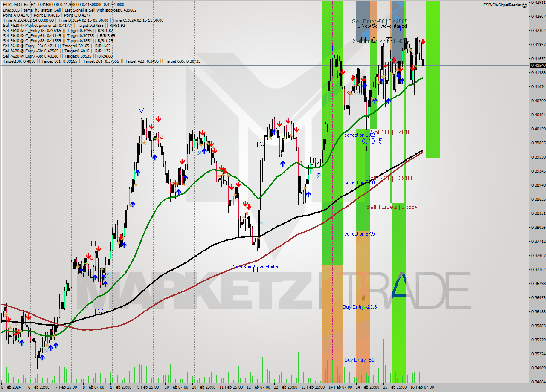Screen dimensions: 546x392
Task: Select the 'Sell Entry -50 | 0.42565' chart label
Action: [x=380, y=21]
